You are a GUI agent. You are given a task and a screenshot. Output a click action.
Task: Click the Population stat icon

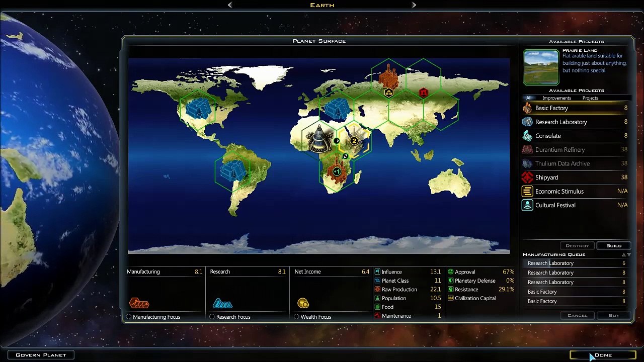tap(377, 298)
